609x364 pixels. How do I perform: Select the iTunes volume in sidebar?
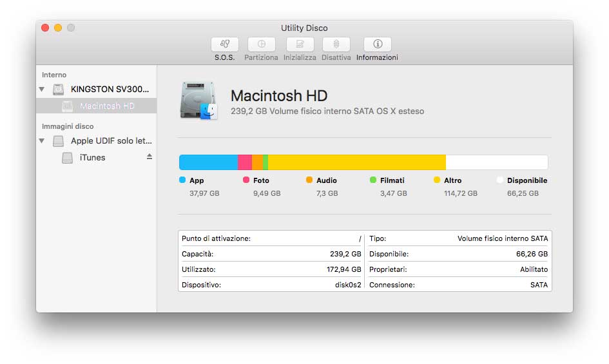pyautogui.click(x=92, y=158)
